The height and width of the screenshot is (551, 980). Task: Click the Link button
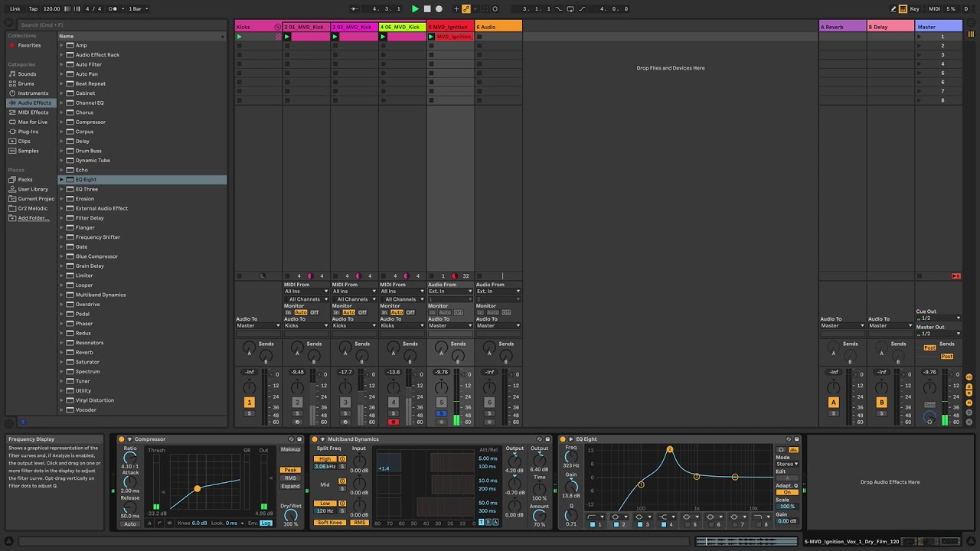point(15,8)
